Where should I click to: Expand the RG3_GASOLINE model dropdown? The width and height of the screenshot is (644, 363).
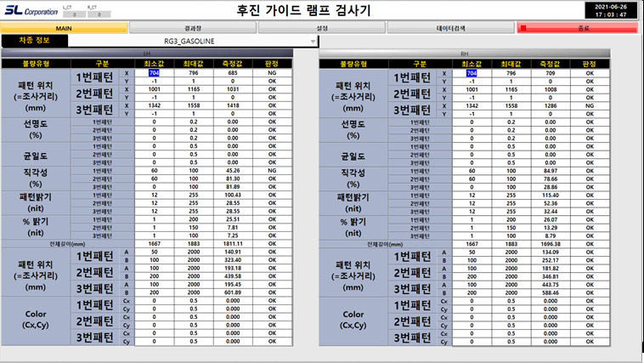pyautogui.click(x=312, y=41)
